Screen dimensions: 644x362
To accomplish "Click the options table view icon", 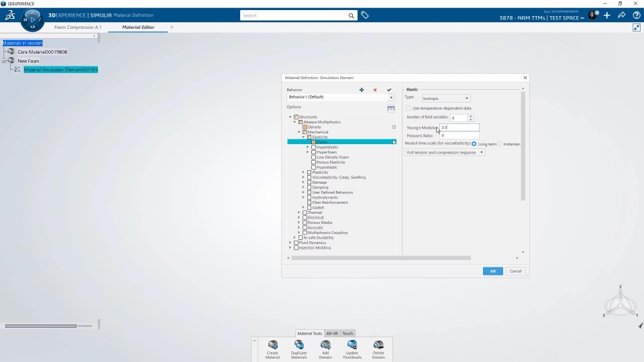I will tap(391, 109).
